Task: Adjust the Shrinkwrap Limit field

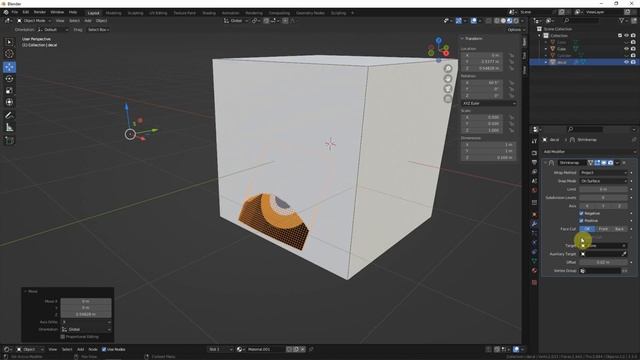Action: (603, 189)
